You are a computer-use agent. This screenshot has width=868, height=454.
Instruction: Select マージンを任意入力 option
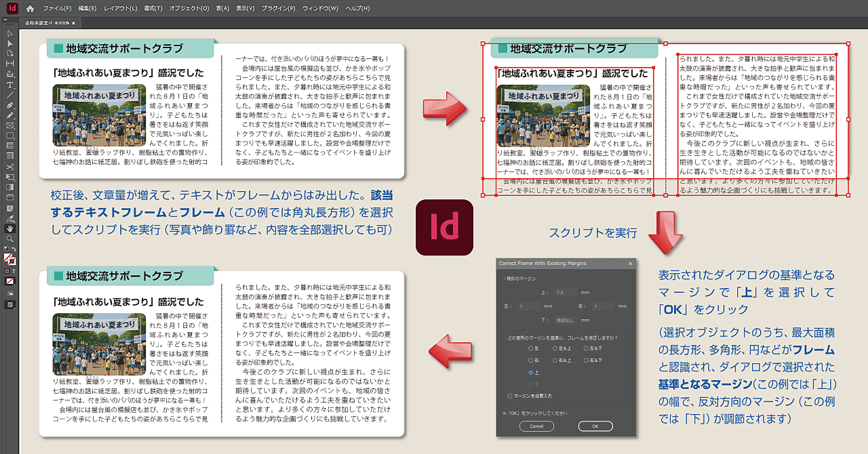click(509, 397)
